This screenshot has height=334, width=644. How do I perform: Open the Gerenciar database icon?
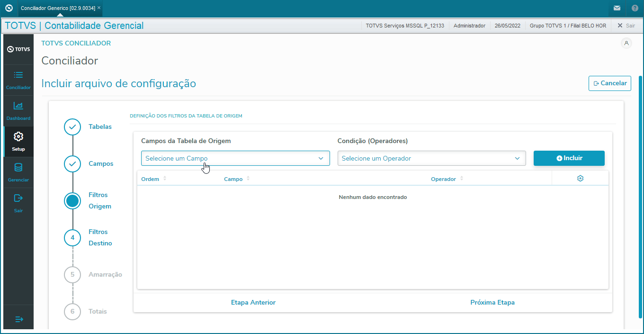(18, 167)
